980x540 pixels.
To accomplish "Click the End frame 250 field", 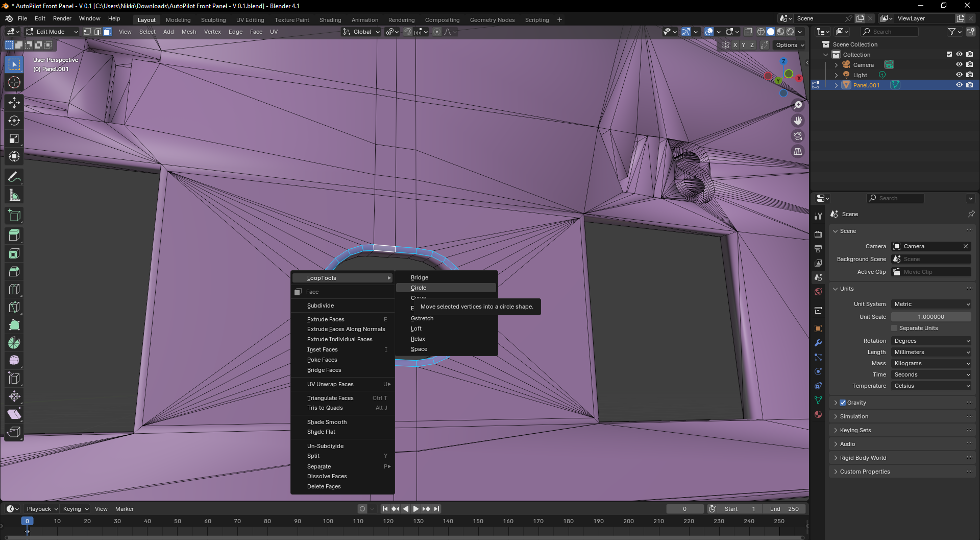I will coord(785,509).
